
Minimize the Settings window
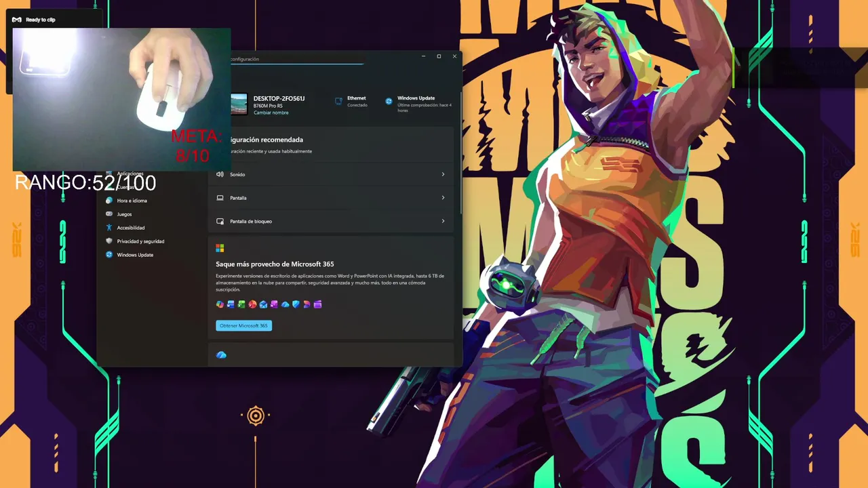(423, 56)
